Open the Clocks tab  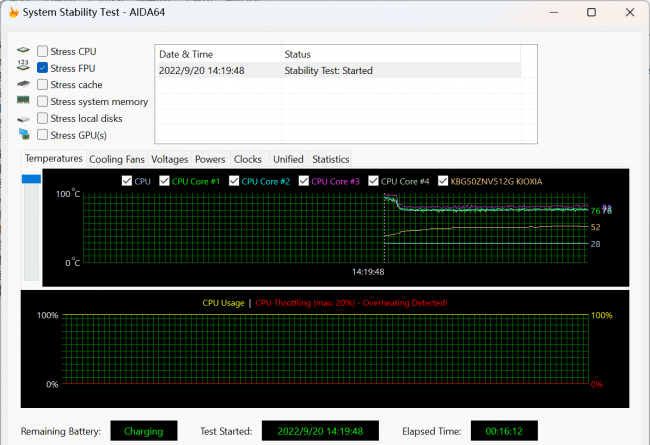coord(248,159)
